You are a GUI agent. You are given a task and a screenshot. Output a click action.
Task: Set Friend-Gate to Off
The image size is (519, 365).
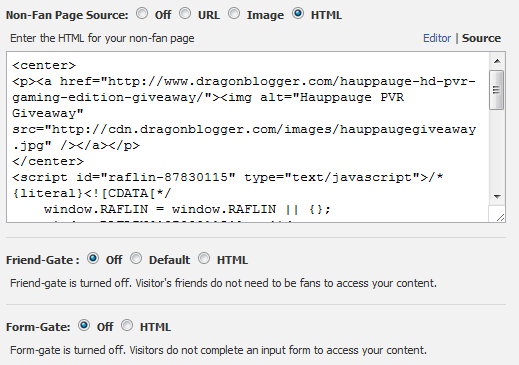tap(93, 258)
